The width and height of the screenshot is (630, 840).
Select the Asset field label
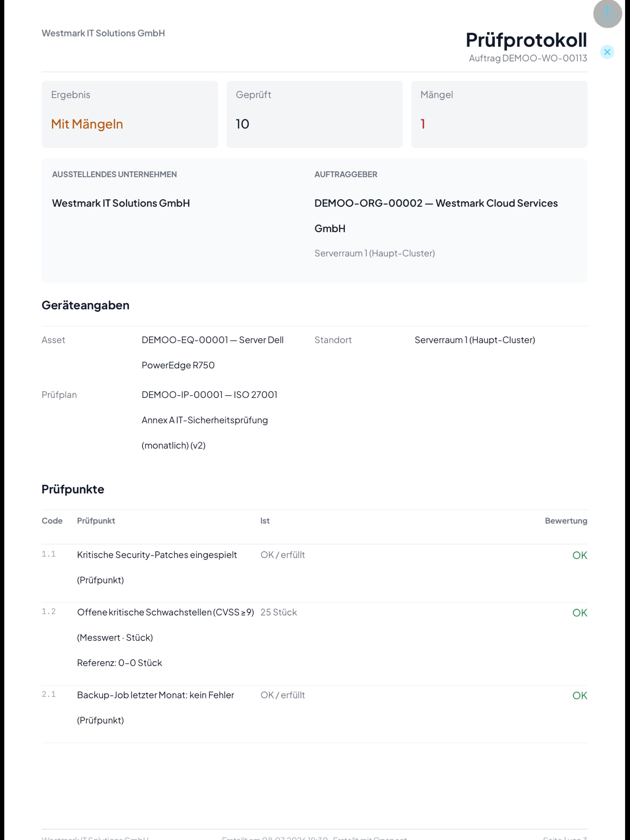point(54,340)
